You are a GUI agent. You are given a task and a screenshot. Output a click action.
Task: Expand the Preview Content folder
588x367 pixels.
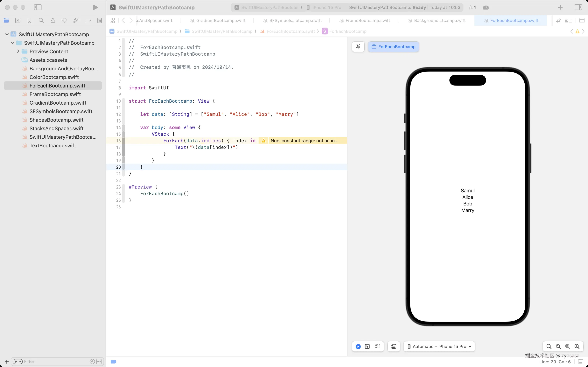18,52
